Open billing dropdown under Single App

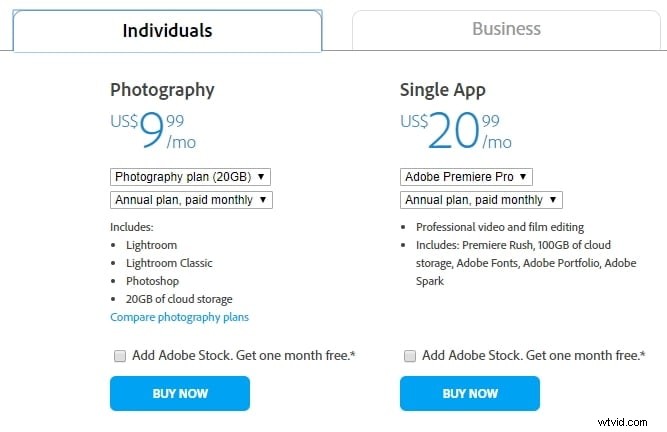coord(481,200)
